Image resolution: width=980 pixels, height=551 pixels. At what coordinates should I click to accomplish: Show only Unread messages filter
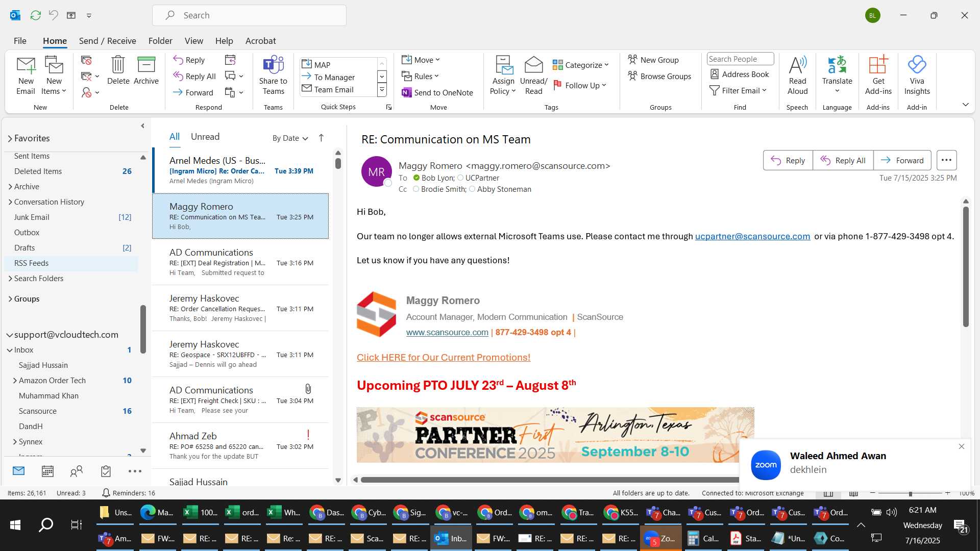205,137
